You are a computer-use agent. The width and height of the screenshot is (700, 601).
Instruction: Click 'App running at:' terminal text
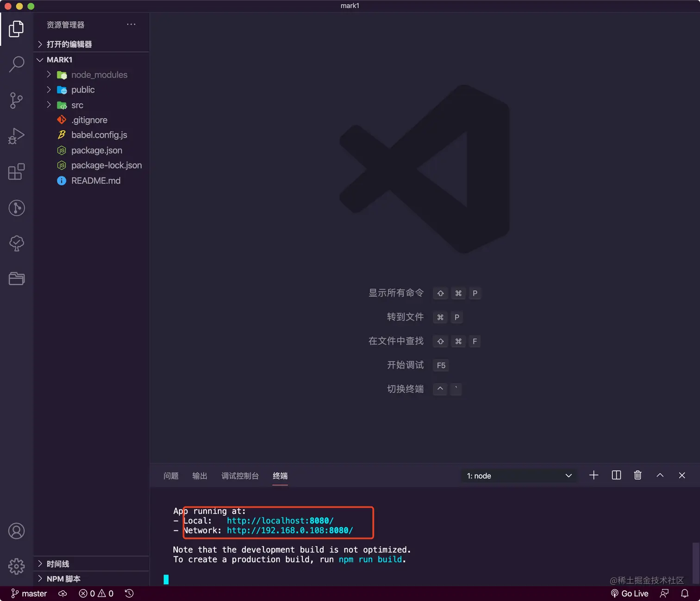point(209,511)
